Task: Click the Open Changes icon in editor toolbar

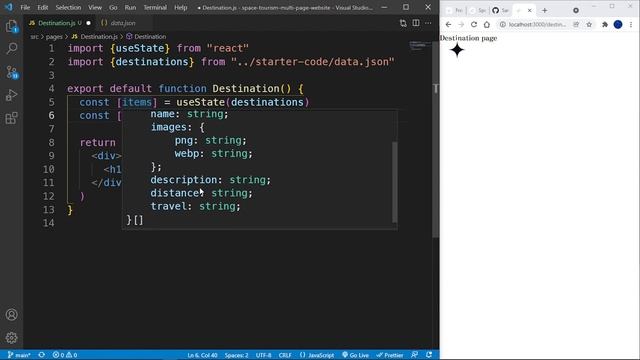Action: tap(403, 23)
